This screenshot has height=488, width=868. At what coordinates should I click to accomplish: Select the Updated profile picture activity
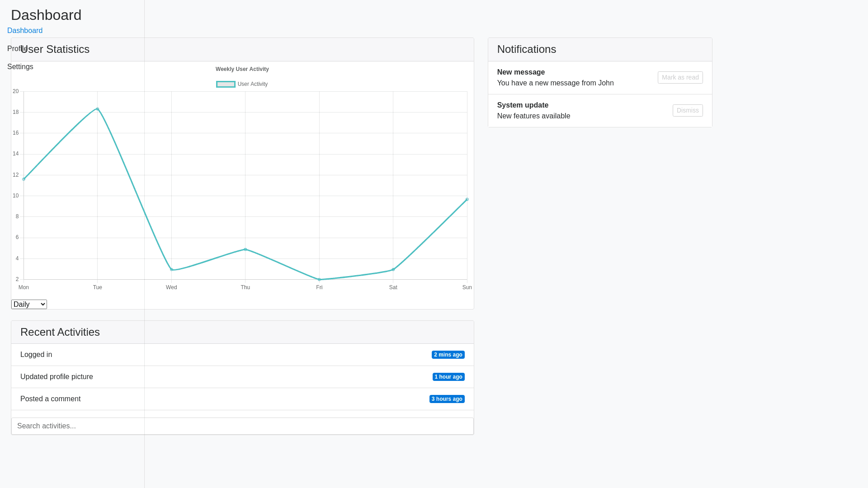(x=56, y=377)
